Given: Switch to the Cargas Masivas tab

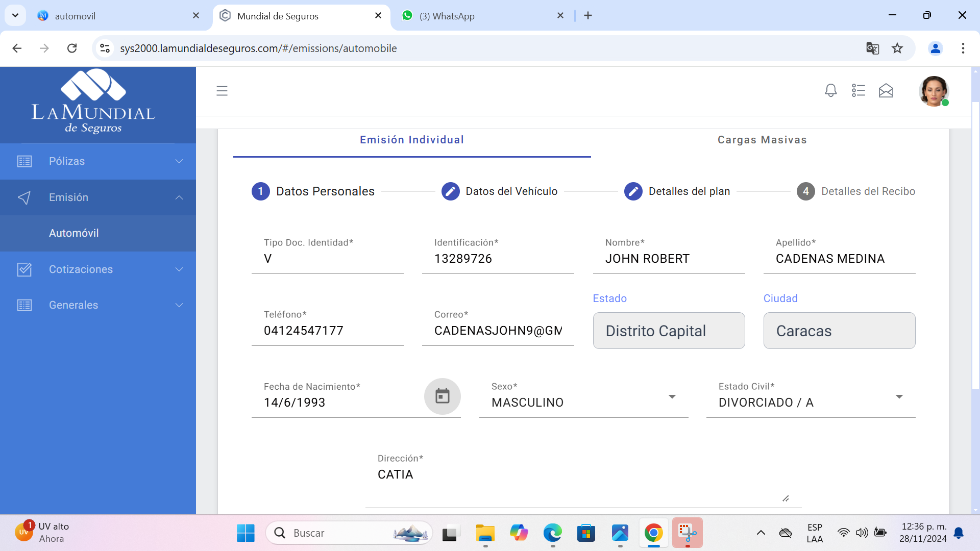Looking at the screenshot, I should [x=762, y=140].
